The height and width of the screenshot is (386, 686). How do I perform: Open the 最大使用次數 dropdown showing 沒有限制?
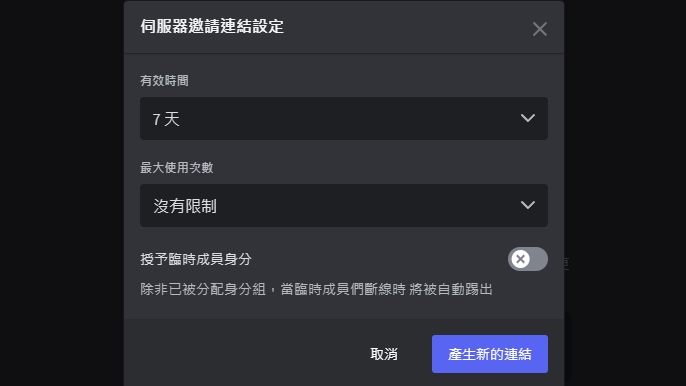click(344, 206)
